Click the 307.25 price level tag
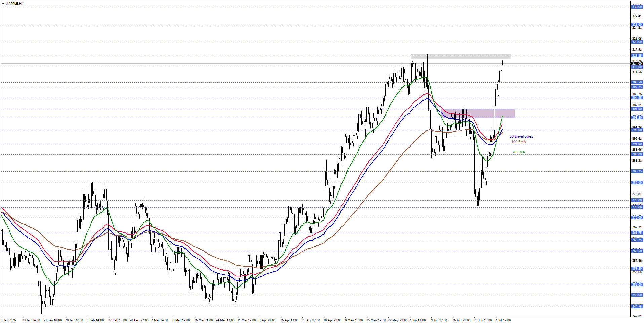The width and height of the screenshot is (644, 324). (x=637, y=87)
